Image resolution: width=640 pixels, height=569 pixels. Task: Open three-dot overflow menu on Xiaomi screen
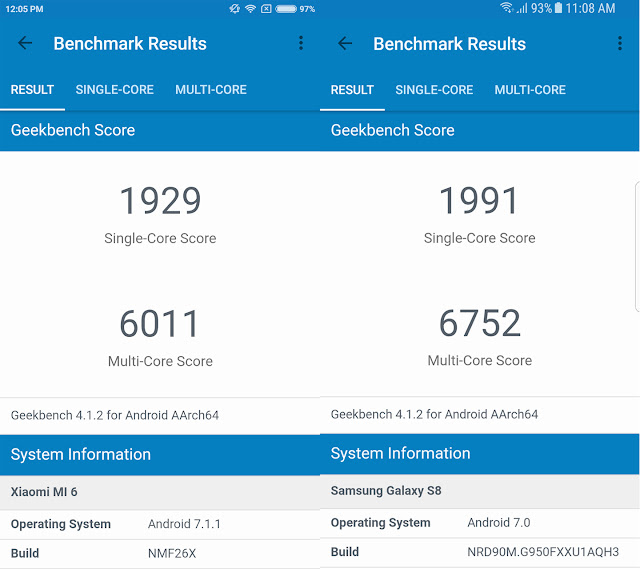click(x=301, y=43)
